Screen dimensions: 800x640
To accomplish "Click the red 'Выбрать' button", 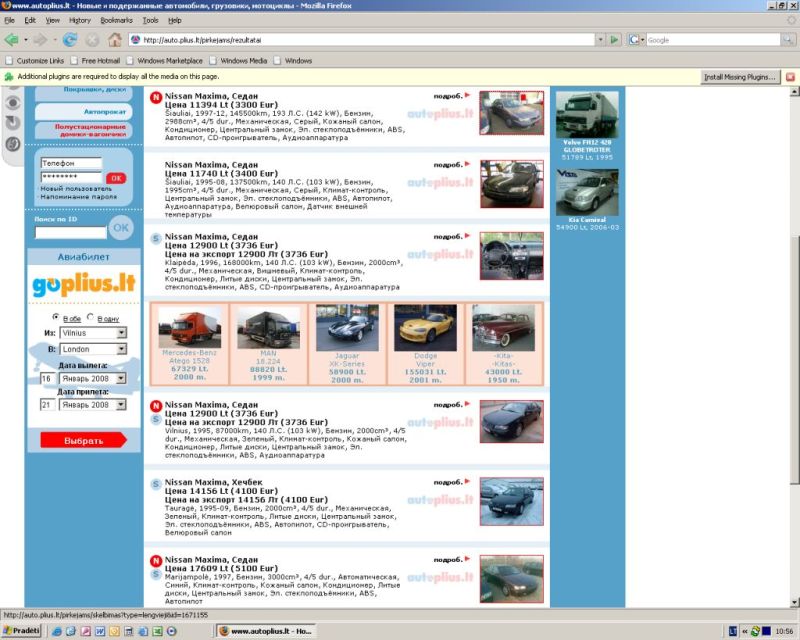I will 84,440.
